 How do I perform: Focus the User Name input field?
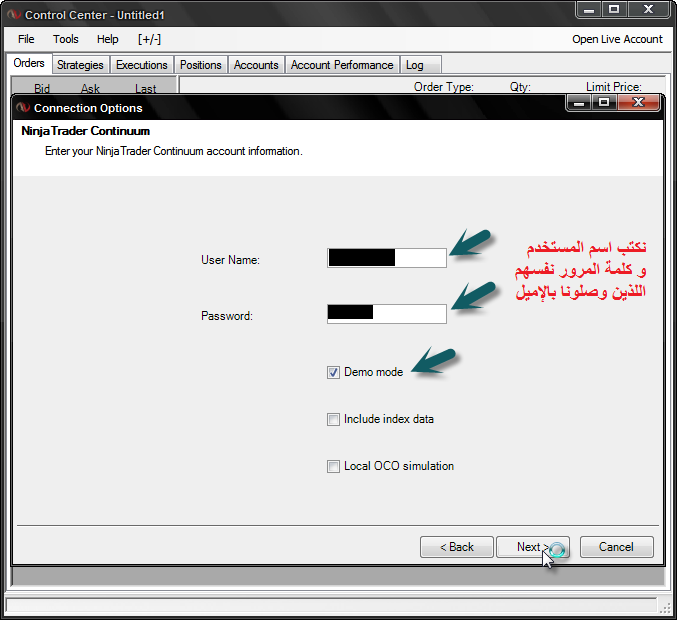tap(386, 258)
